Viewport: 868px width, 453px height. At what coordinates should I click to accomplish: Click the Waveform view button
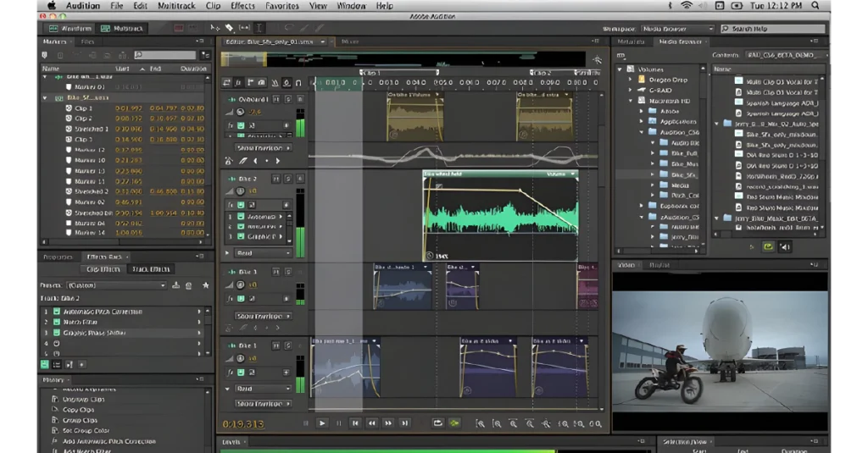(x=70, y=28)
